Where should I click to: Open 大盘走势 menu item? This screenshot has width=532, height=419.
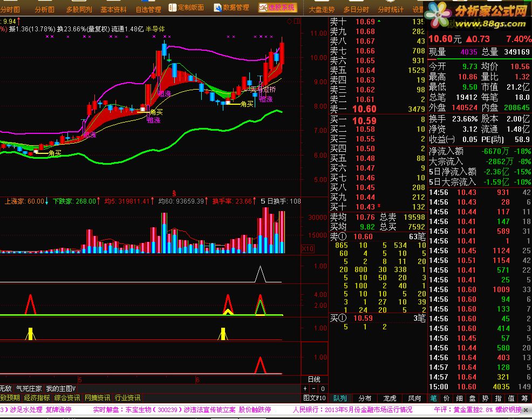(x=321, y=10)
